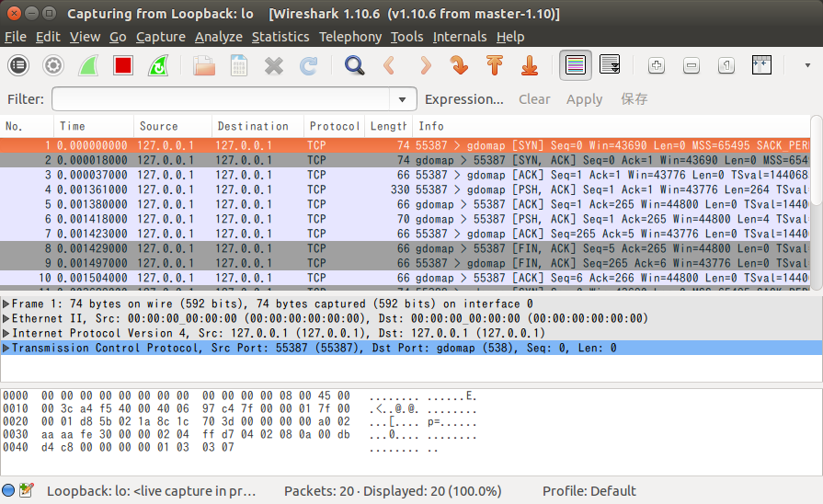Open capture options gear icon
823x504 pixels.
coord(53,65)
